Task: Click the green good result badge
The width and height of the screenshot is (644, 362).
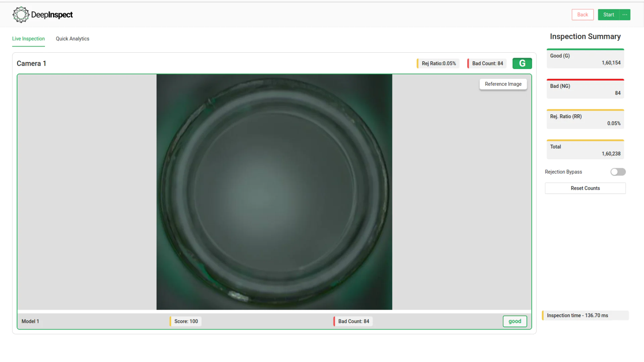Action: tap(515, 321)
